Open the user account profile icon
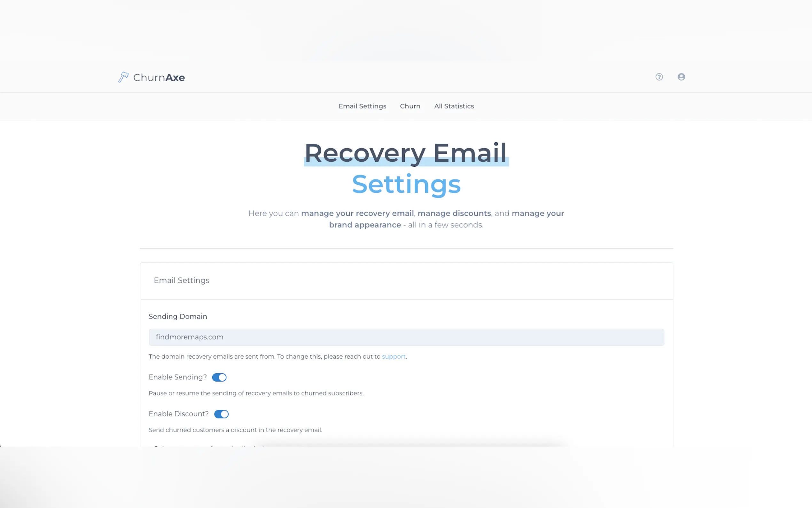The image size is (812, 508). point(681,77)
